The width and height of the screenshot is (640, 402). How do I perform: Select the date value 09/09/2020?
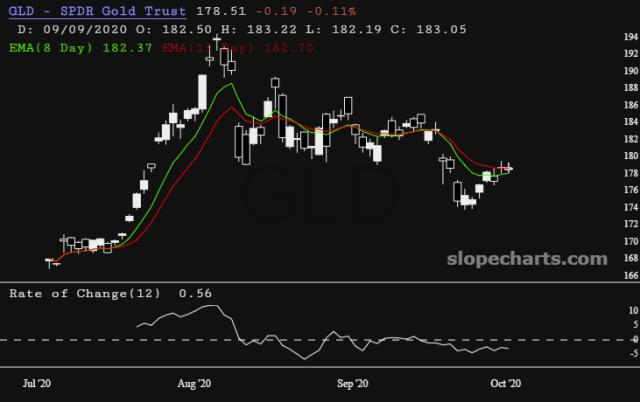coord(85,29)
